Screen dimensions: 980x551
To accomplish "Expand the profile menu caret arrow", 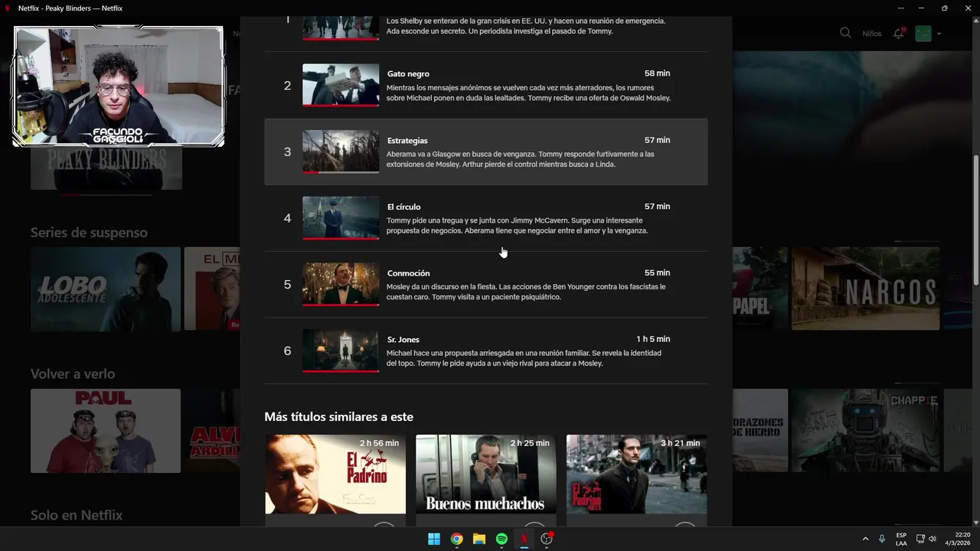I will 939,34.
